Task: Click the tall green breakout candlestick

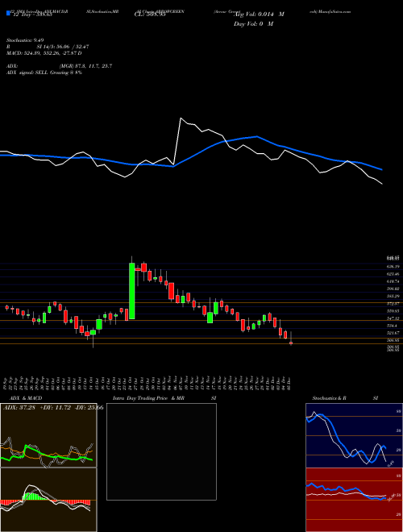Action: [x=132, y=291]
